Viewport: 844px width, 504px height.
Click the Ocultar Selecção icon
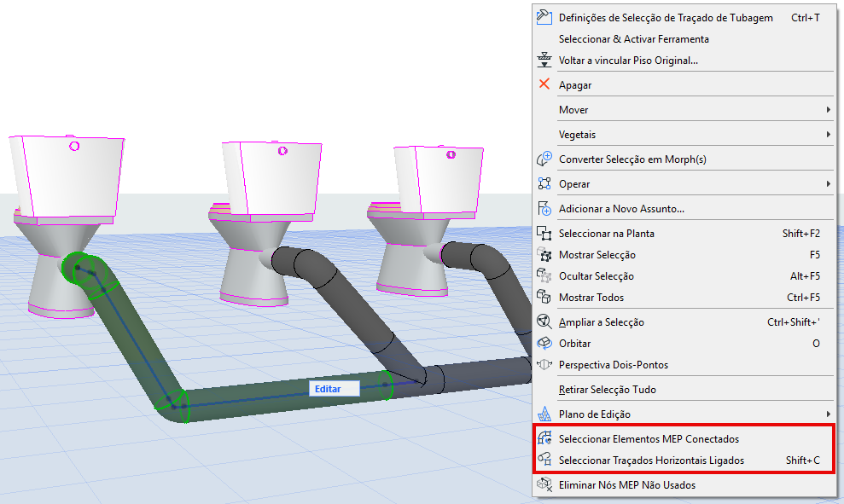[544, 275]
